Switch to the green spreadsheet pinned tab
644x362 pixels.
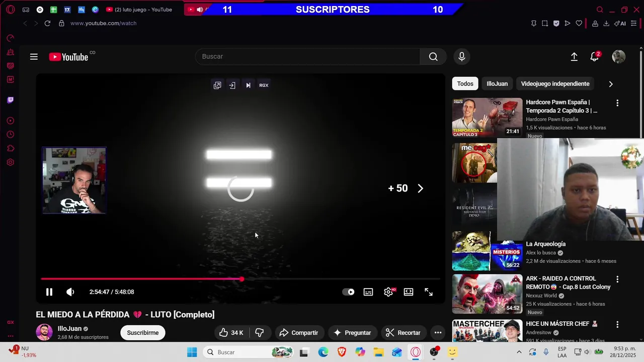coord(53,10)
